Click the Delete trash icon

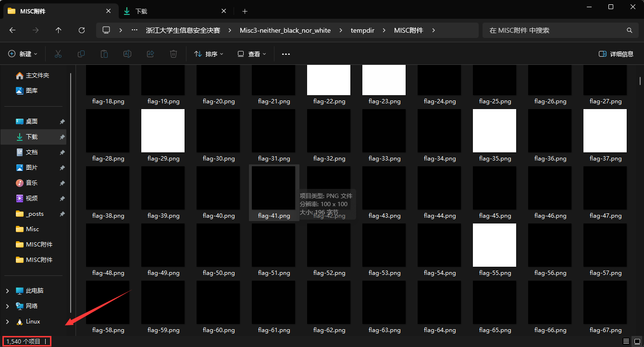[x=173, y=54]
